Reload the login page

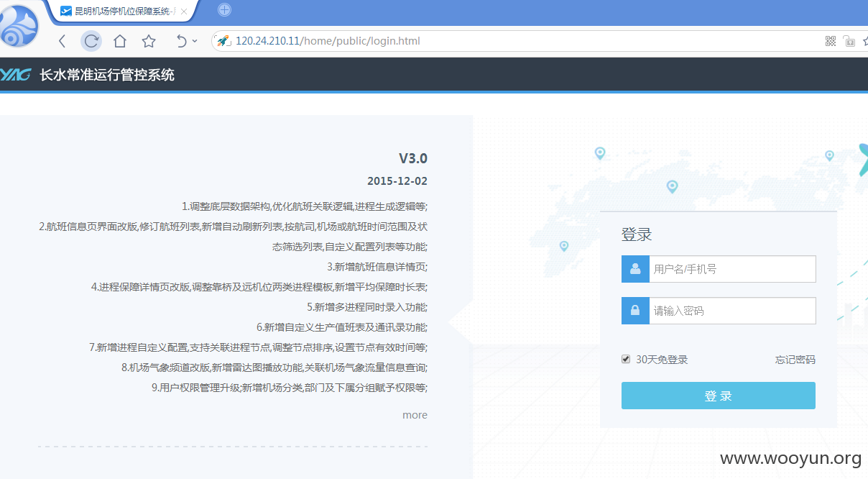[91, 41]
